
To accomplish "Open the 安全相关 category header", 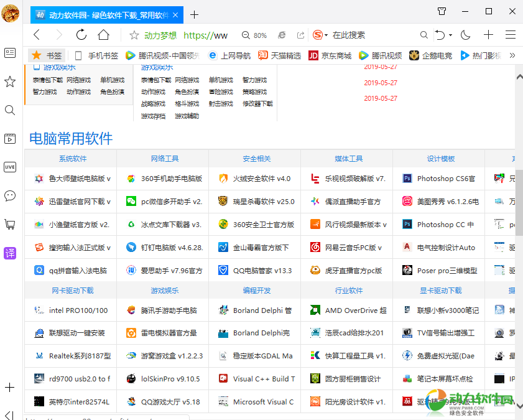I will click(x=257, y=159).
